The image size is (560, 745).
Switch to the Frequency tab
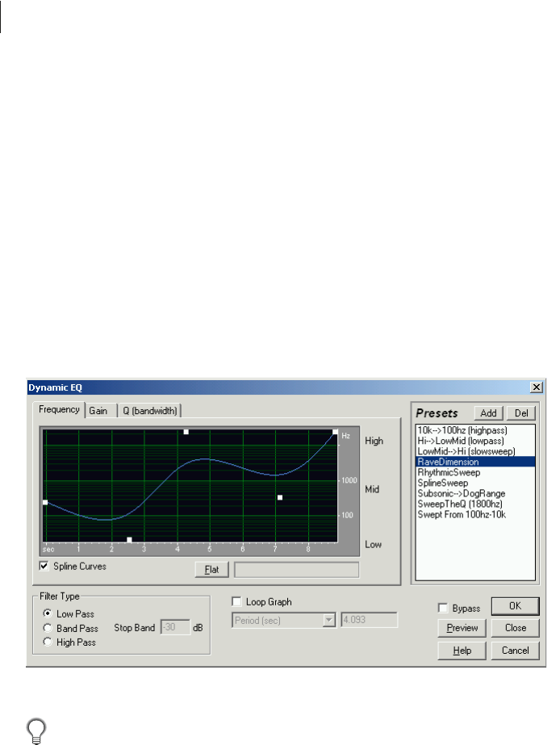59,409
